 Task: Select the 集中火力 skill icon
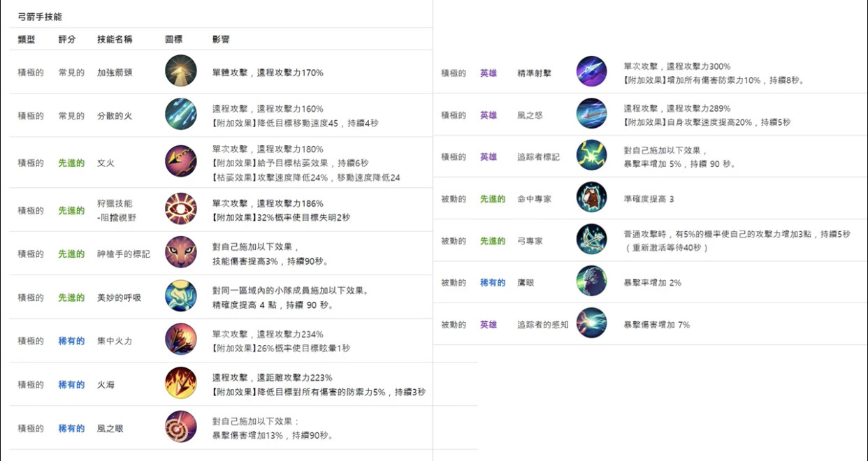[180, 339]
